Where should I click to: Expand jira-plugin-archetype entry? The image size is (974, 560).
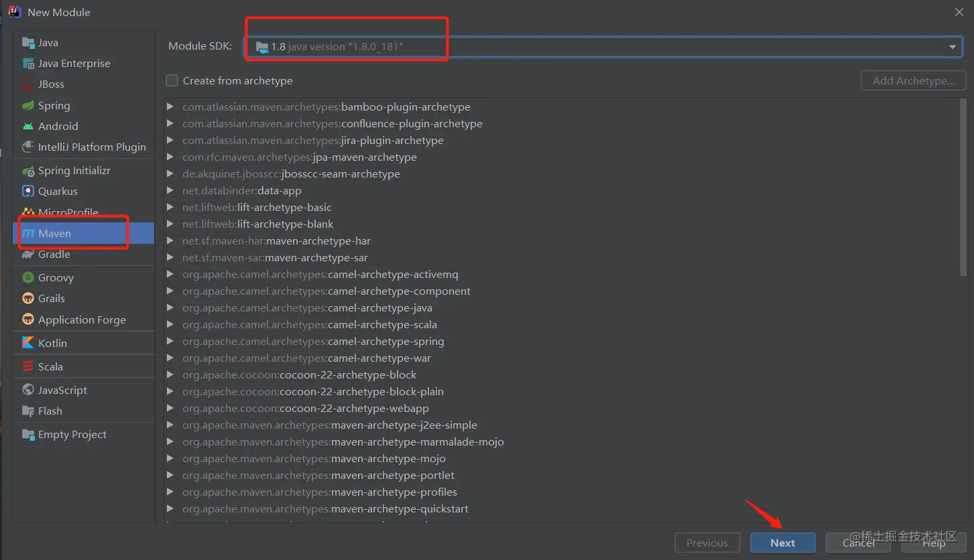[x=170, y=141]
